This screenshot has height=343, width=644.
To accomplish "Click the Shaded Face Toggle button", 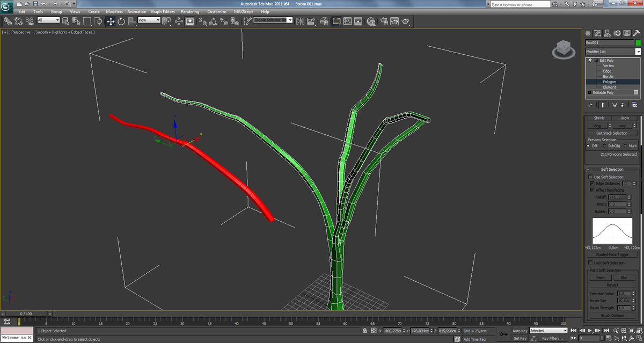I will (x=612, y=254).
